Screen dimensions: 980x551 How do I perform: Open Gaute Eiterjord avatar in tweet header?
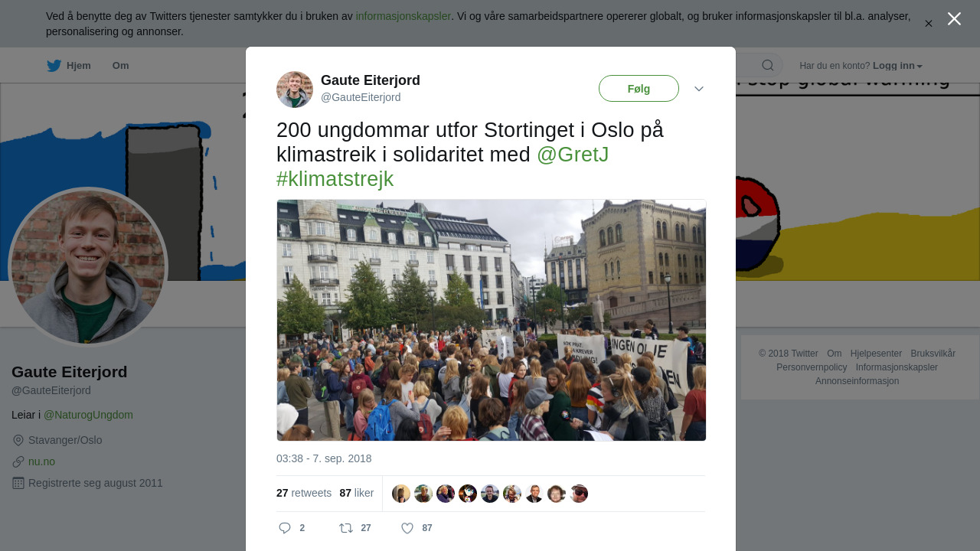[x=295, y=90]
